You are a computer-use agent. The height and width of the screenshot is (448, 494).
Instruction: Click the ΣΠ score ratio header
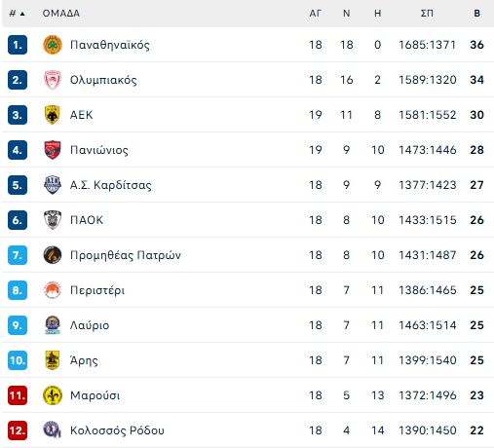click(x=427, y=14)
